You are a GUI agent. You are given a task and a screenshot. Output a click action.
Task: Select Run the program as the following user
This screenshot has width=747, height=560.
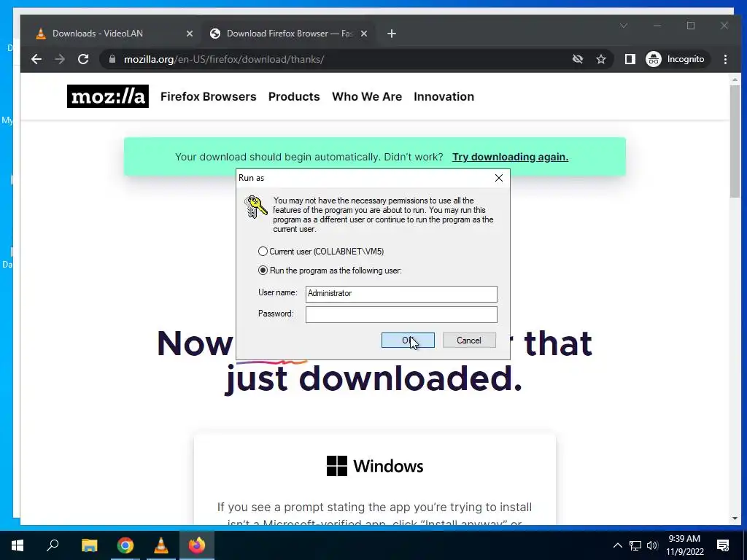point(330,271)
